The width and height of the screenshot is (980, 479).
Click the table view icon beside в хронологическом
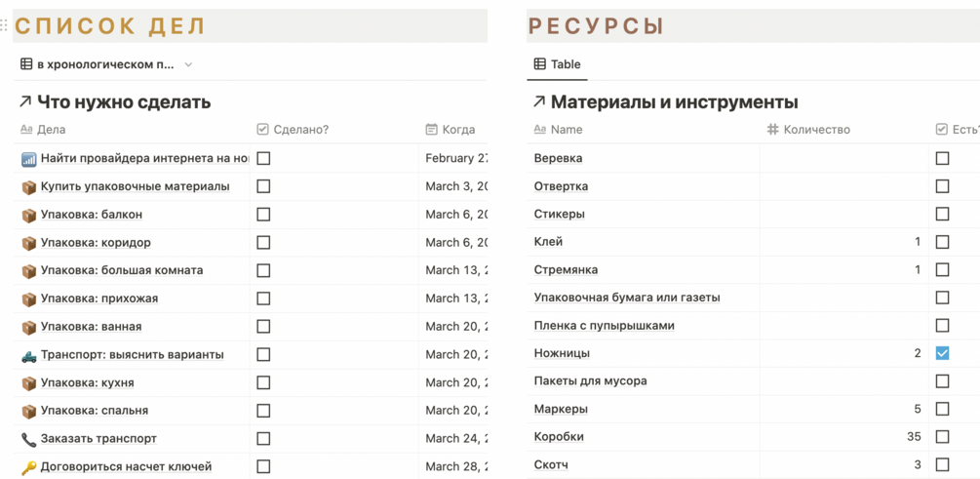pos(26,64)
